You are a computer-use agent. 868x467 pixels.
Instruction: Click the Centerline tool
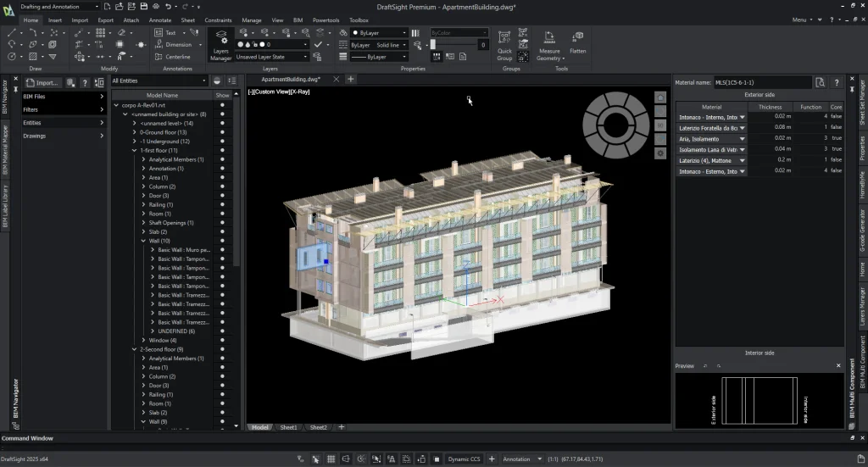pyautogui.click(x=172, y=57)
